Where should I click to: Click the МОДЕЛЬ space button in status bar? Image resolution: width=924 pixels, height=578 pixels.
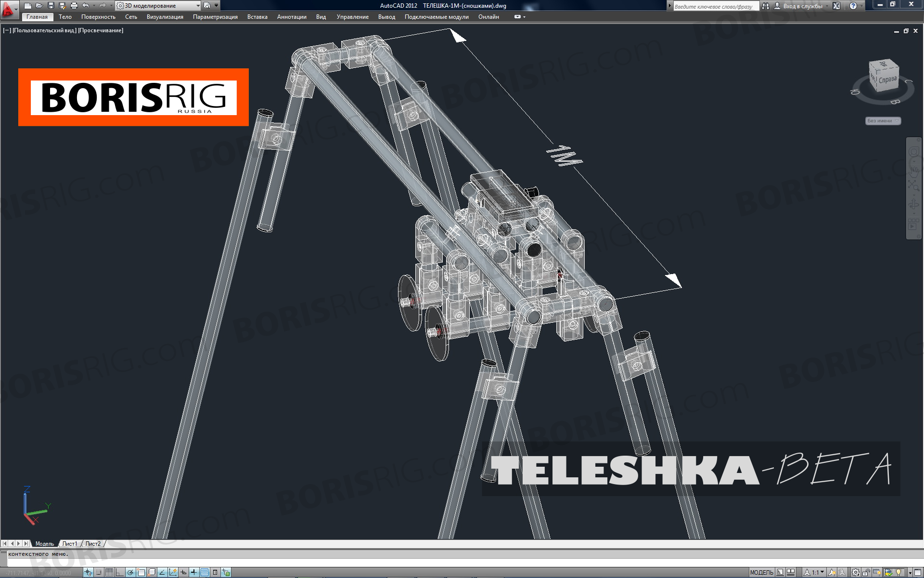[761, 572]
